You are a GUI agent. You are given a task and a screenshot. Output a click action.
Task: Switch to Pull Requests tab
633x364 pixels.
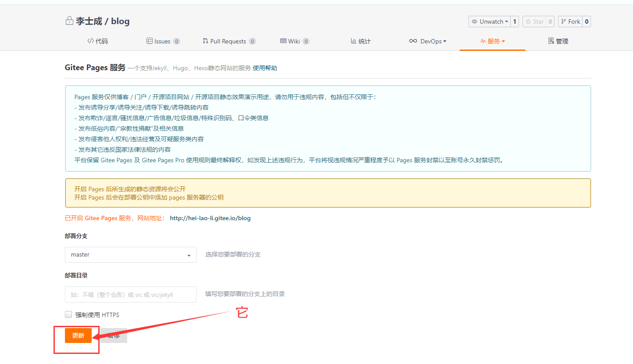pyautogui.click(x=229, y=41)
